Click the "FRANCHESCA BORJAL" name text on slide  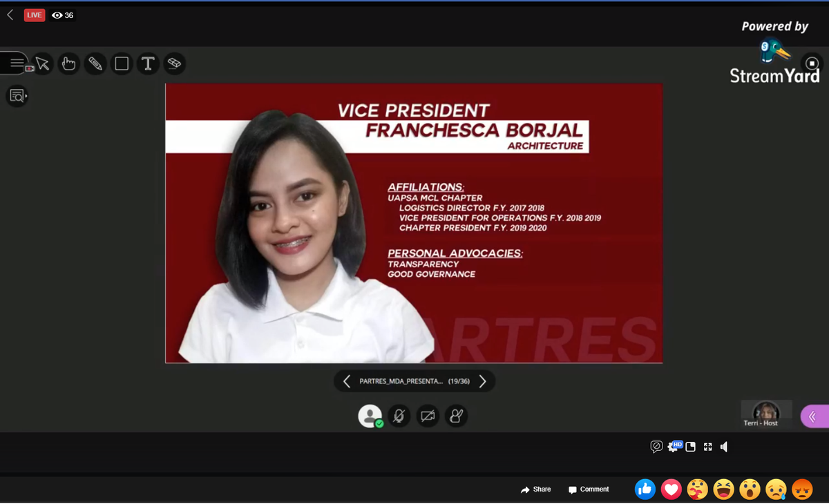[474, 130]
